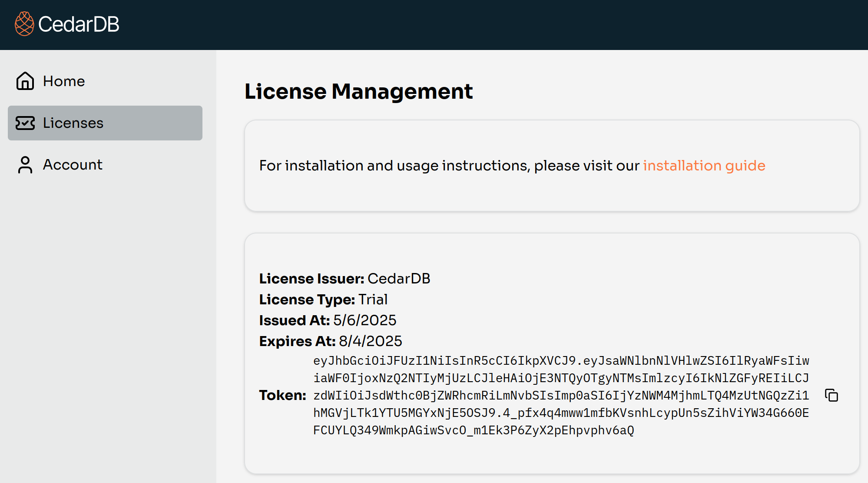Select the person icon beside Account
Image resolution: width=868 pixels, height=483 pixels.
pyautogui.click(x=25, y=165)
